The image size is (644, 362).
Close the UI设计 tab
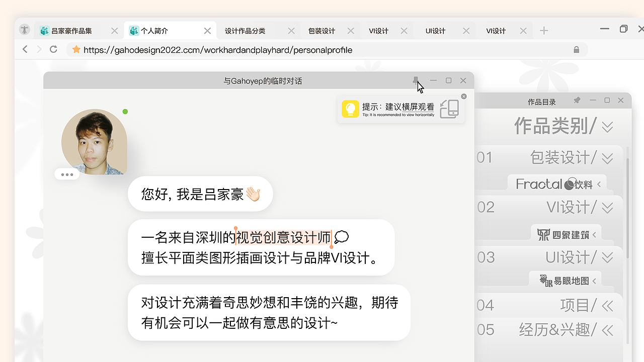466,31
